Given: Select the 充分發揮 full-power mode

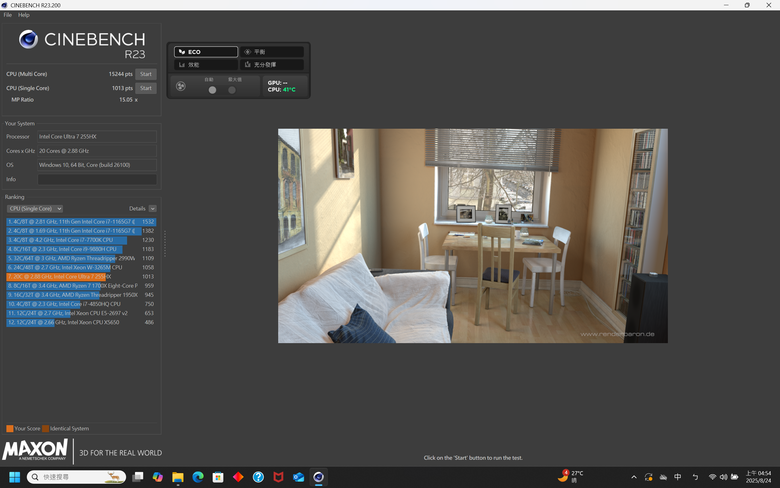Looking at the screenshot, I should (x=272, y=65).
